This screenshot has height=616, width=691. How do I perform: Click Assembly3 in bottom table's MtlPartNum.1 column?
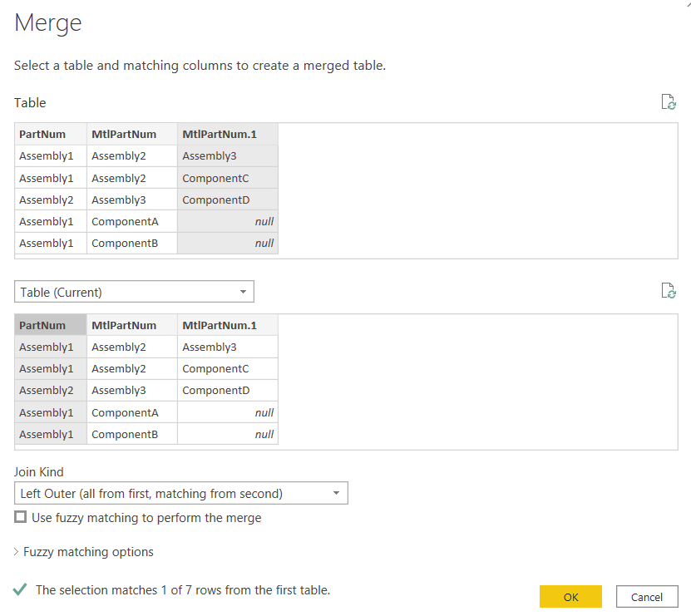tap(228, 347)
